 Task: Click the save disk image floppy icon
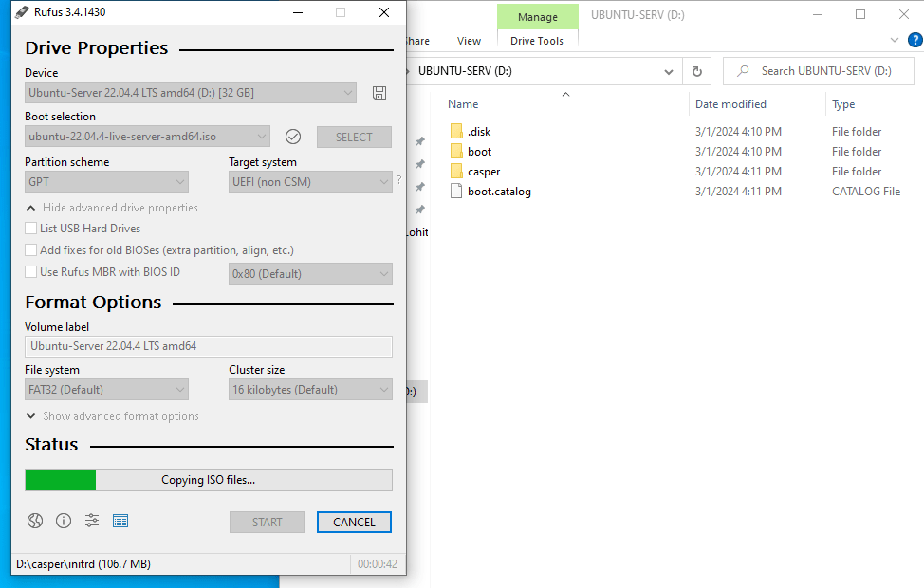click(x=379, y=92)
